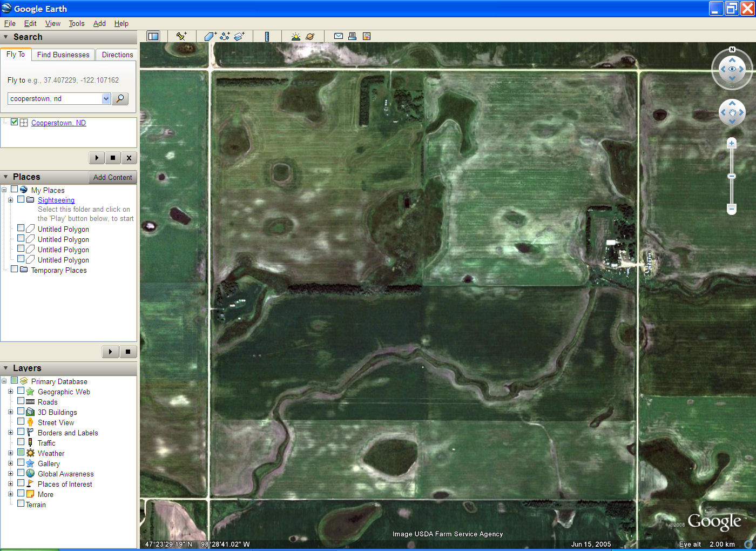Open the Ruler measurement tool
The height and width of the screenshot is (551, 756).
pyautogui.click(x=267, y=36)
